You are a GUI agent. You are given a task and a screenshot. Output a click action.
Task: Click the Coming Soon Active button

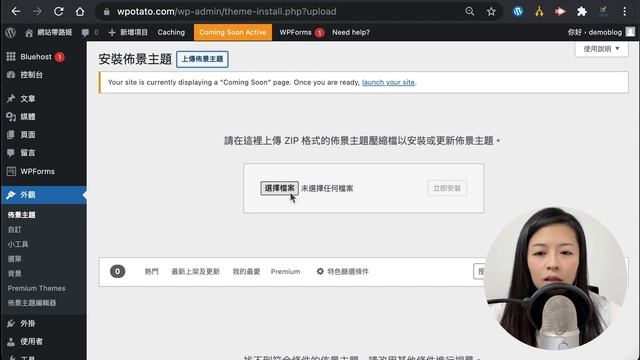[x=233, y=32]
